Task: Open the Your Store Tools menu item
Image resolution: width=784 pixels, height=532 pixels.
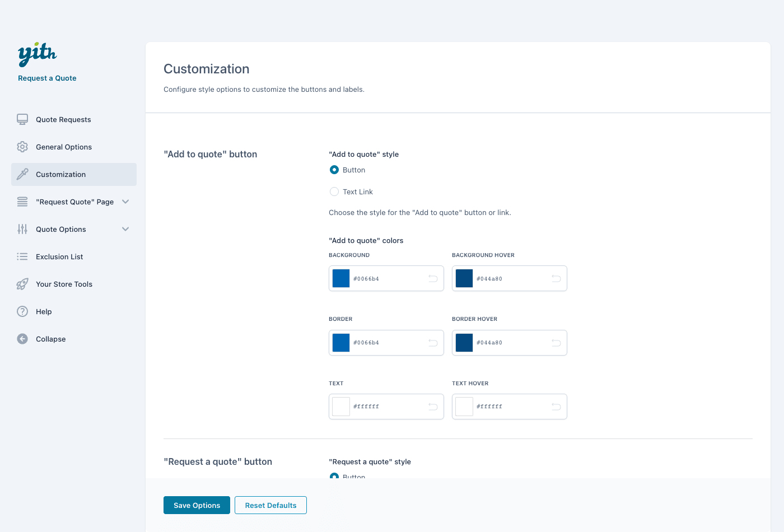Action: pyautogui.click(x=74, y=284)
